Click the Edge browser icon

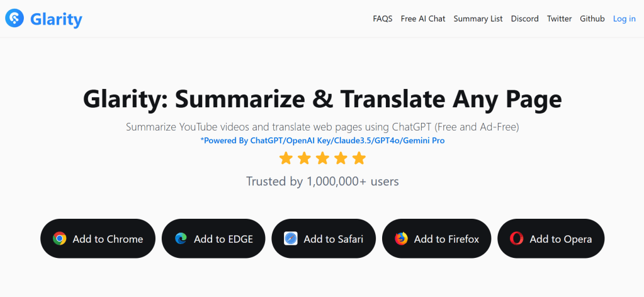pos(181,239)
